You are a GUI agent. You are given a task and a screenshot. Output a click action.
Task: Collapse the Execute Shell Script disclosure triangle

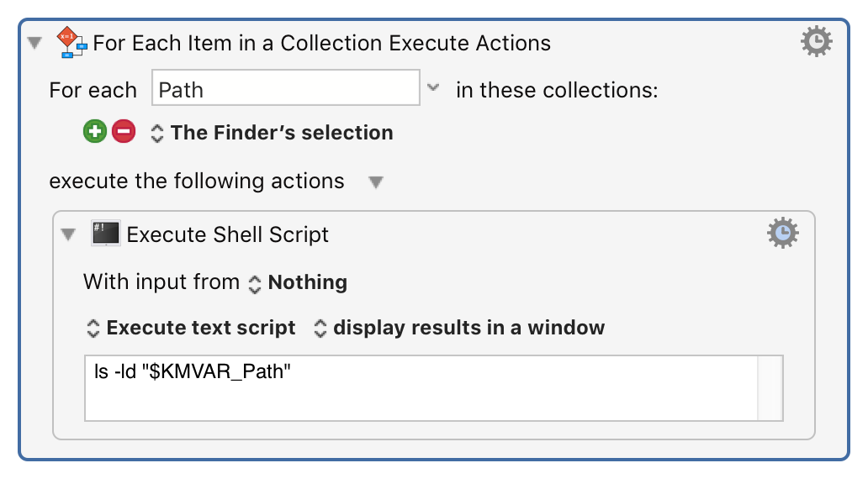(x=68, y=235)
